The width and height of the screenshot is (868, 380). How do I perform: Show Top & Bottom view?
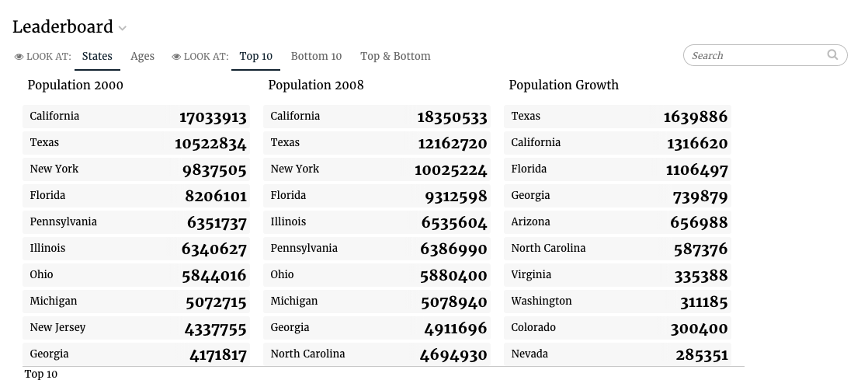[395, 57]
